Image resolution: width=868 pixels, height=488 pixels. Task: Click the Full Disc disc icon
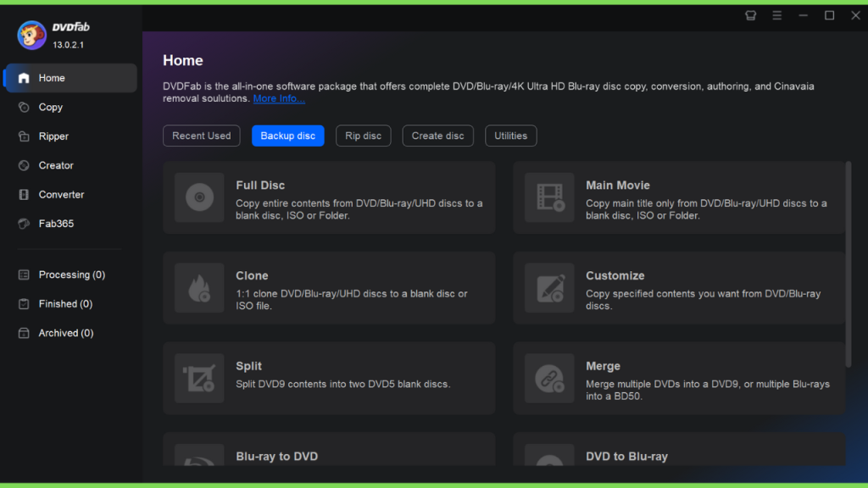[199, 197]
